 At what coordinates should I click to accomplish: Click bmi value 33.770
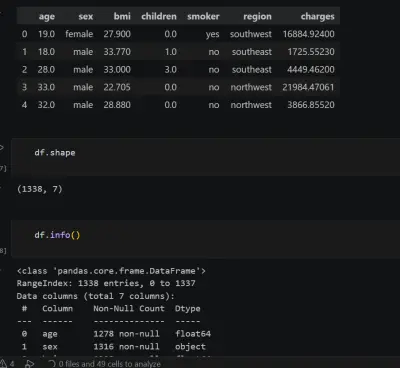tap(117, 52)
